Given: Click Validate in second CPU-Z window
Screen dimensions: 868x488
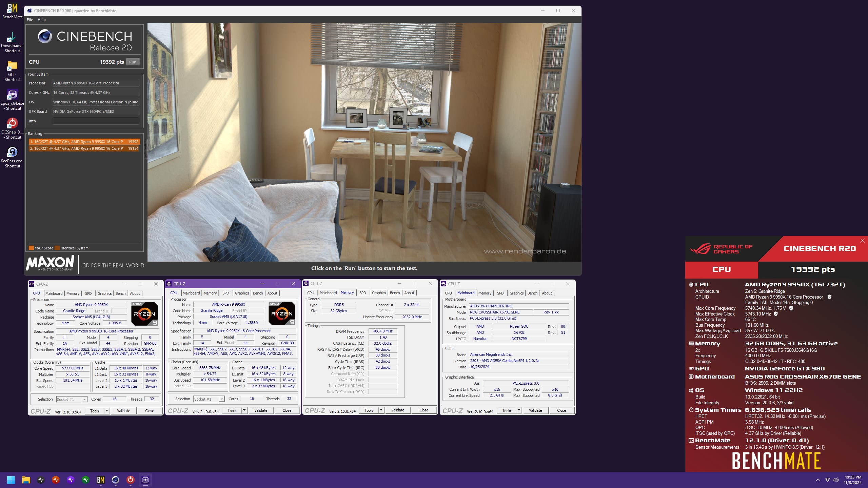Looking at the screenshot, I should [x=261, y=410].
